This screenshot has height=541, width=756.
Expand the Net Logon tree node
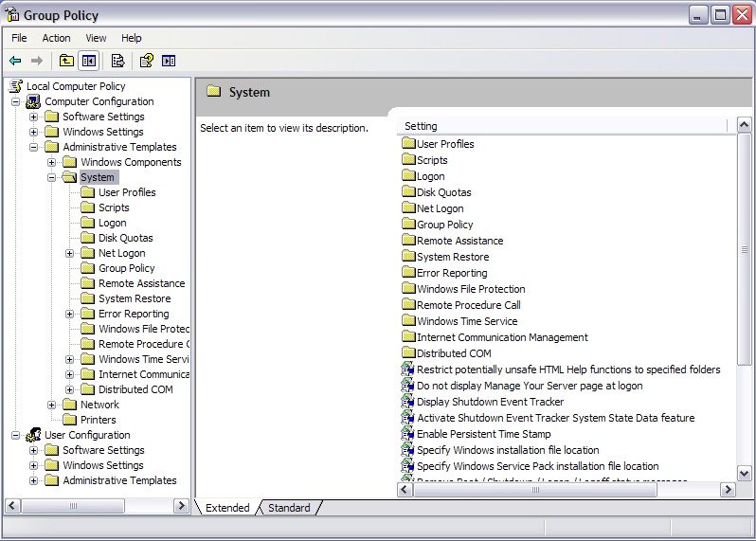(70, 253)
